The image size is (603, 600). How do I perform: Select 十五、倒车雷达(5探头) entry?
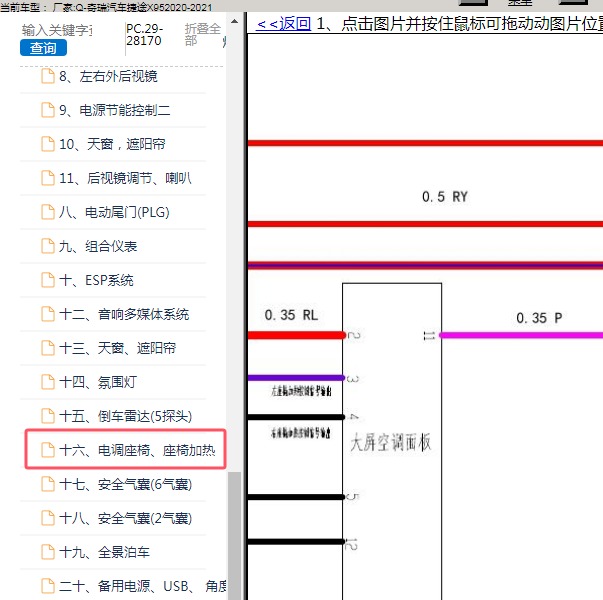125,416
